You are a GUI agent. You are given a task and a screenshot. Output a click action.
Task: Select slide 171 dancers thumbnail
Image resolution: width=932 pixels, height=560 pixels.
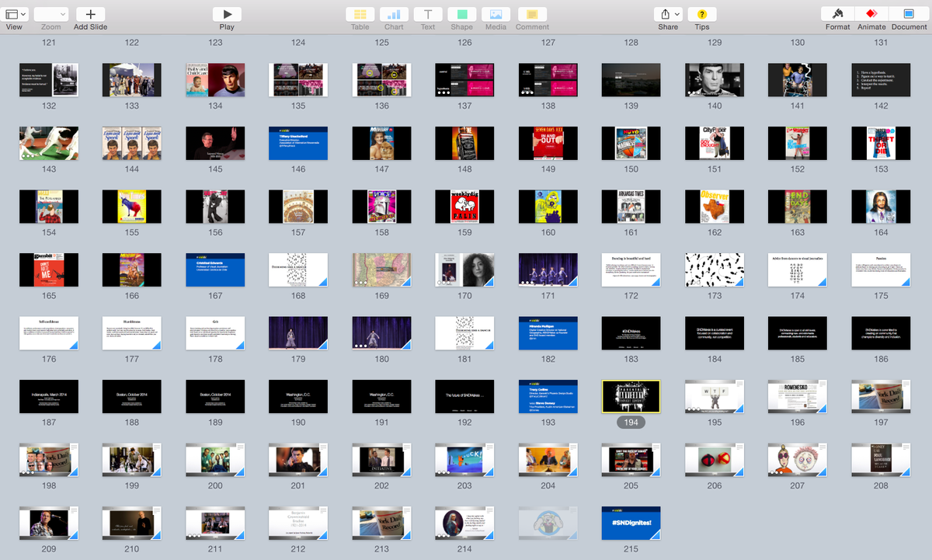[548, 270]
